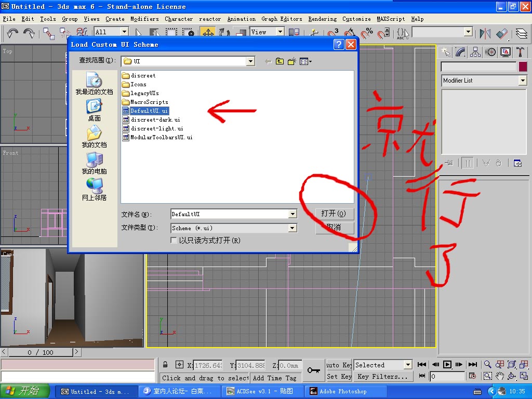Select the Bind to Space Warp tool
The height and width of the screenshot is (399, 532).
click(82, 33)
